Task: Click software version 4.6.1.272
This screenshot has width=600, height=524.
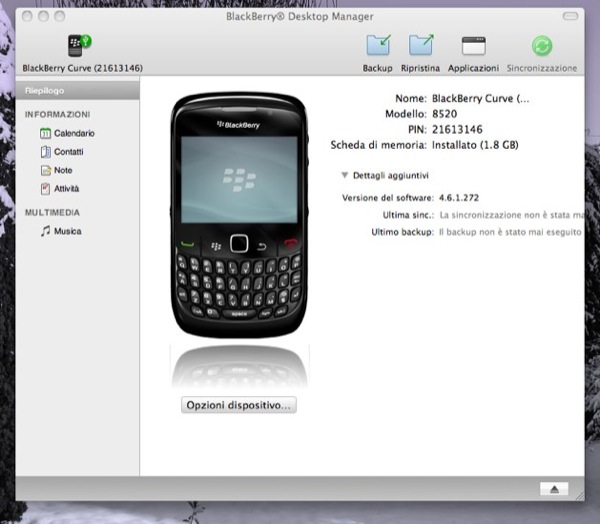Action: (x=459, y=198)
